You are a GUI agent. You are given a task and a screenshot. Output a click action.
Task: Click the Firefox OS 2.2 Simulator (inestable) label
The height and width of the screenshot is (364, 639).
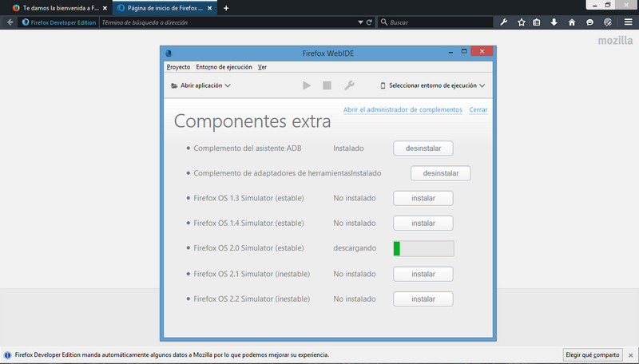click(252, 299)
